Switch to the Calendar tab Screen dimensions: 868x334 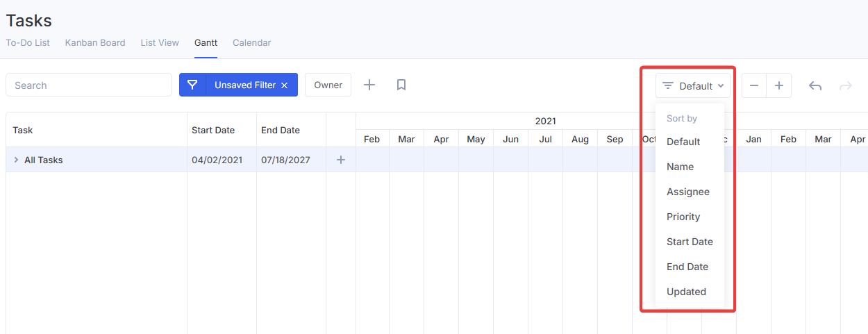point(252,42)
